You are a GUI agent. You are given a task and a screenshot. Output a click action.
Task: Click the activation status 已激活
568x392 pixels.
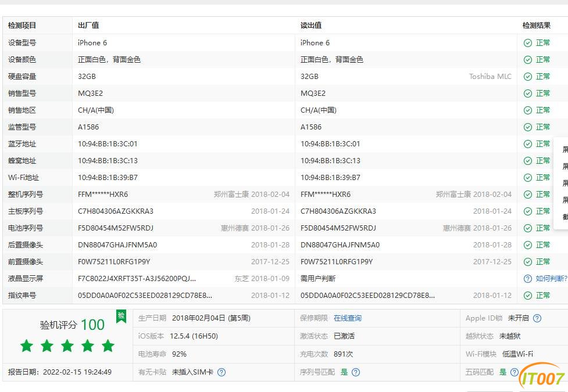344,336
